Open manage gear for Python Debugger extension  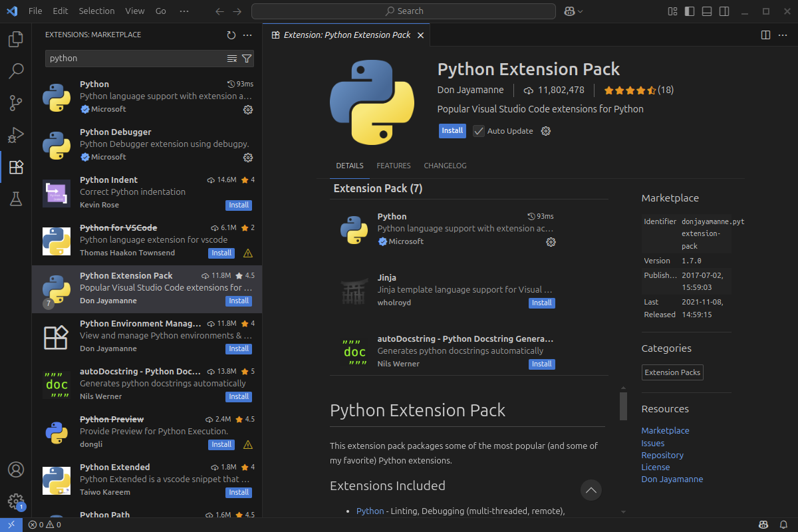tap(248, 158)
